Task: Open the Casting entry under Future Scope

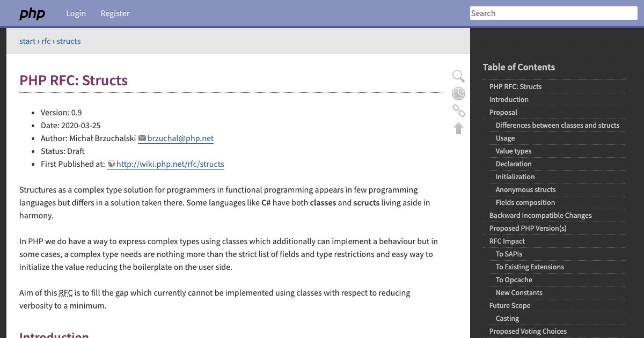Action: pos(507,318)
